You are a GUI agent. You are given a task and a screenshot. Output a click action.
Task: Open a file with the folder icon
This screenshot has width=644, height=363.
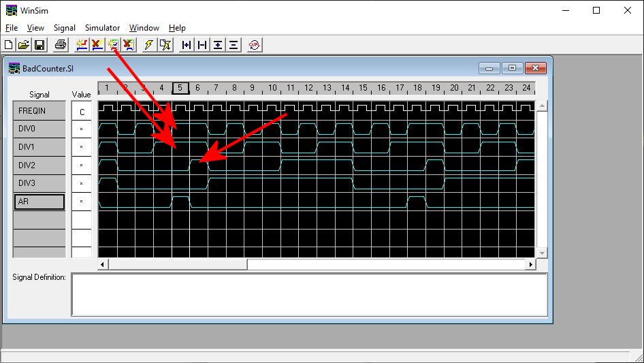pos(24,45)
